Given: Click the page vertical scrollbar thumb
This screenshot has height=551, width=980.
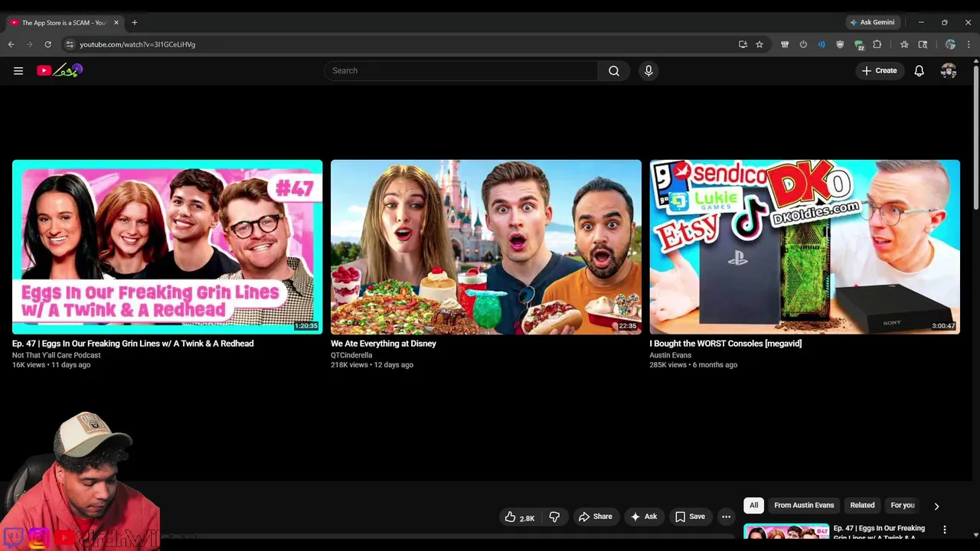Looking at the screenshot, I should [975, 138].
